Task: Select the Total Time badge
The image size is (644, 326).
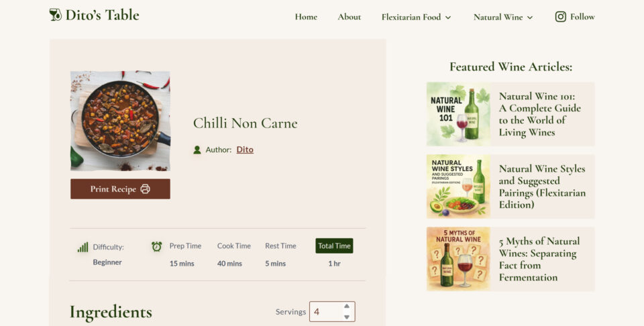Action: click(x=334, y=246)
